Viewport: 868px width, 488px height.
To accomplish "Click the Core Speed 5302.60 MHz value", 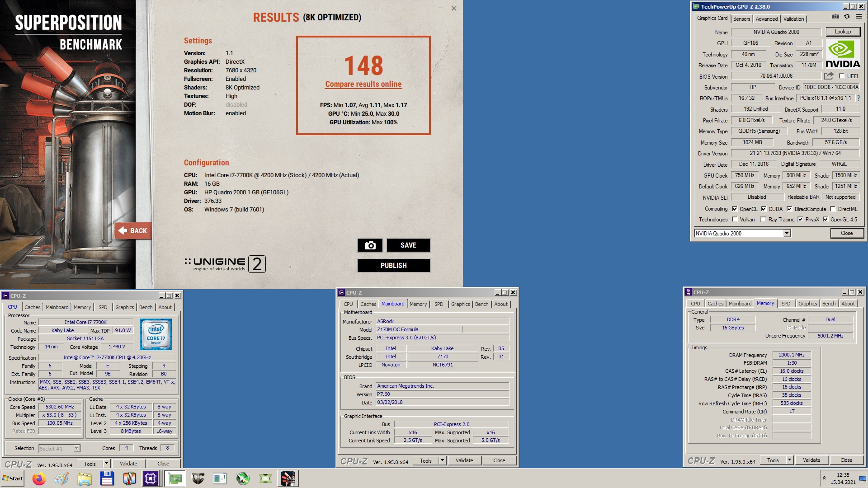I will pyautogui.click(x=60, y=407).
